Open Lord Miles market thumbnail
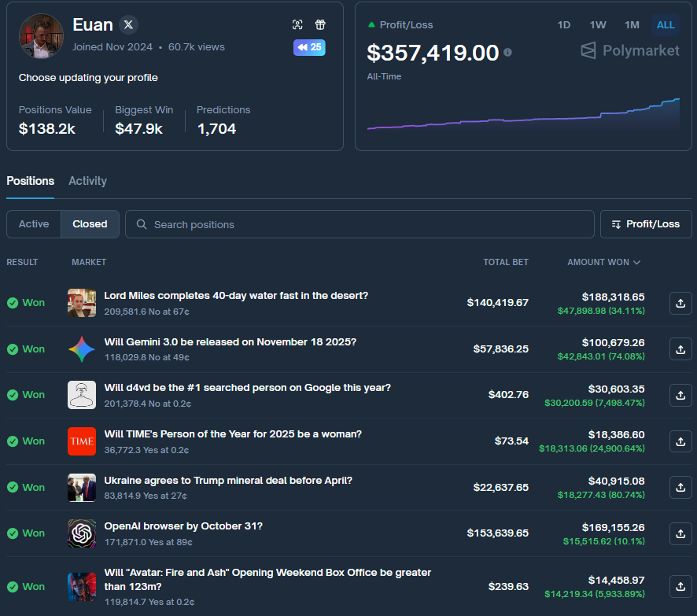Screen dimensions: 697x616 (x=82, y=303)
